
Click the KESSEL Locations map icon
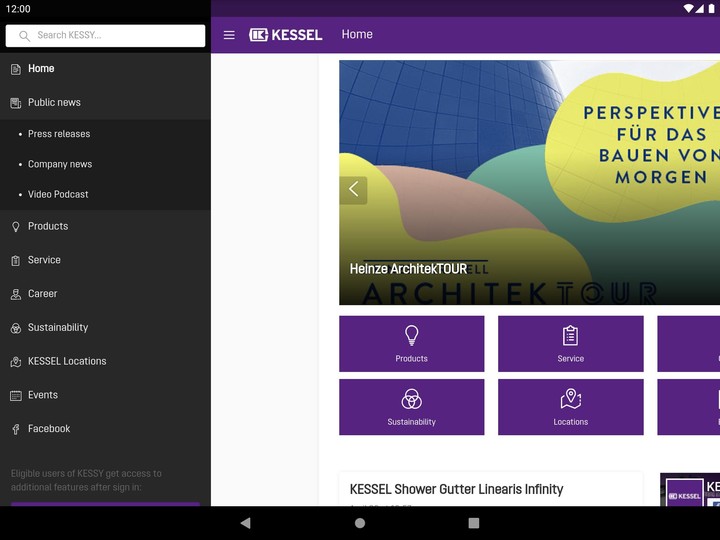(16, 362)
